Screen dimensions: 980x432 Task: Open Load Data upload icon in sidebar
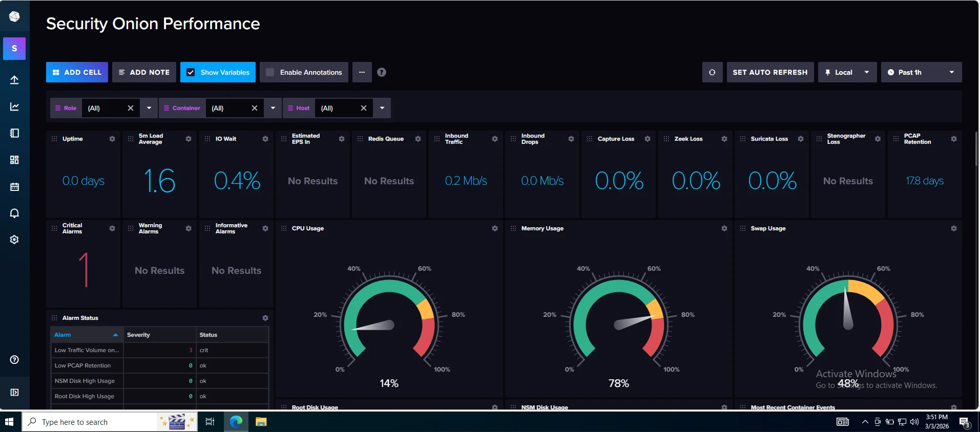[14, 80]
